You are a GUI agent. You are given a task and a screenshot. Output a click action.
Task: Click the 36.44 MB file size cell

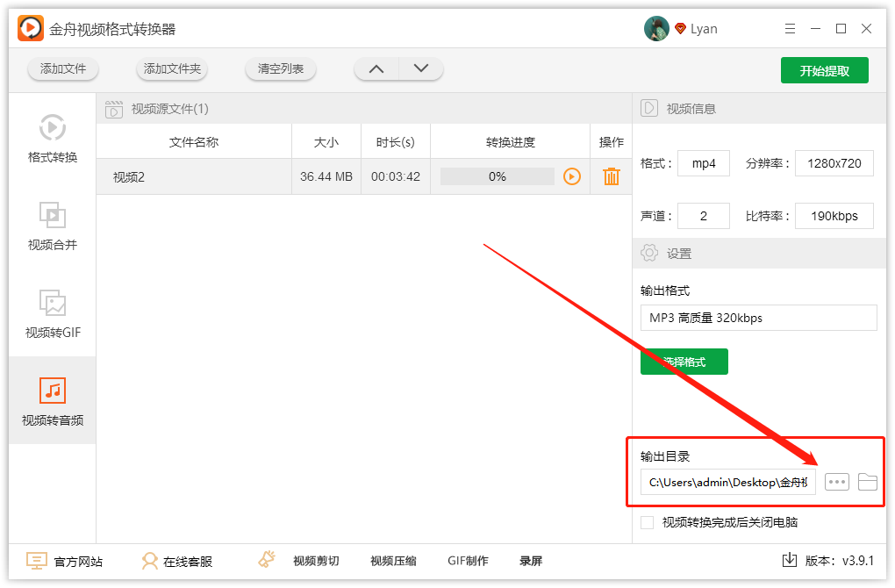pos(326,177)
